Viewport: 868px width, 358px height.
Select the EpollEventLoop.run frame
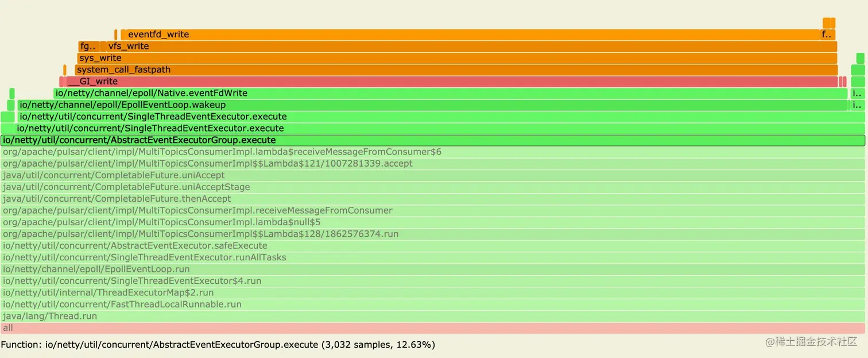coord(433,269)
